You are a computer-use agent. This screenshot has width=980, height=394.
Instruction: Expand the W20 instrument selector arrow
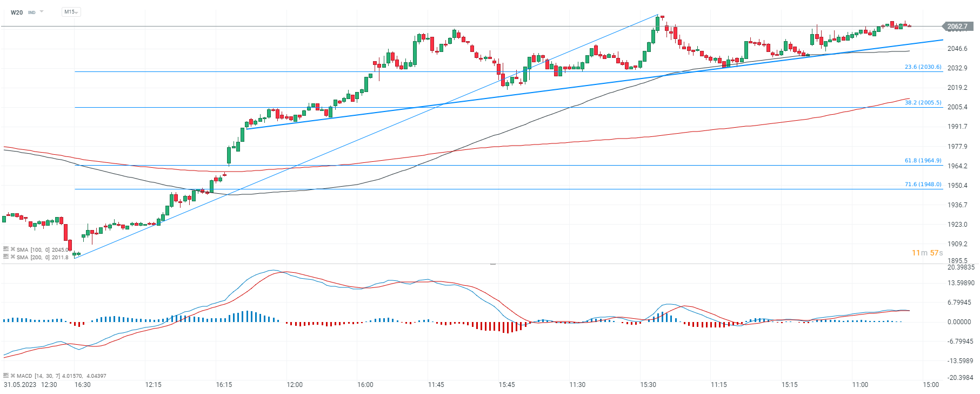coord(42,12)
